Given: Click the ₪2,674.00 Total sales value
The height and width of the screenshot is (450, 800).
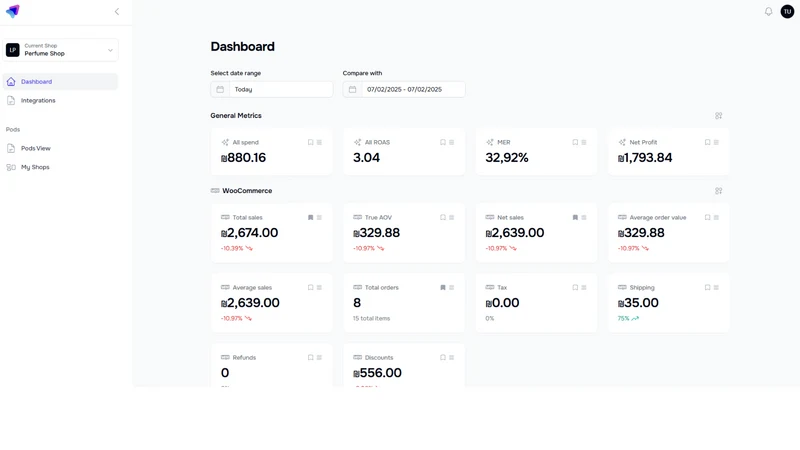Looking at the screenshot, I should [x=249, y=233].
